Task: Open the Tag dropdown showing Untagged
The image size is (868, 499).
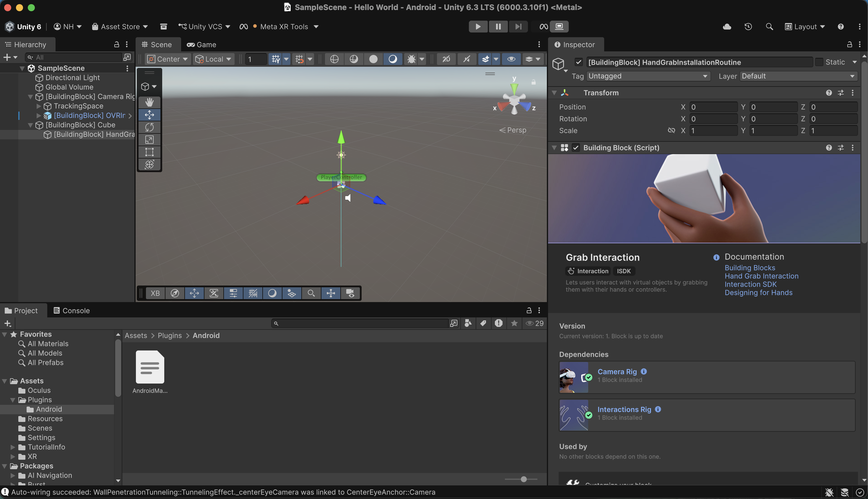Action: (648, 76)
